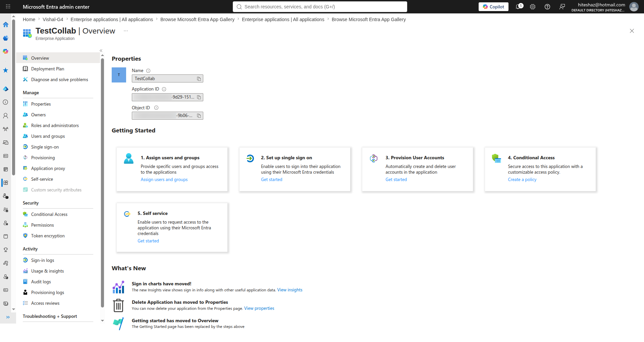Open the help question mark icon

[x=547, y=7]
